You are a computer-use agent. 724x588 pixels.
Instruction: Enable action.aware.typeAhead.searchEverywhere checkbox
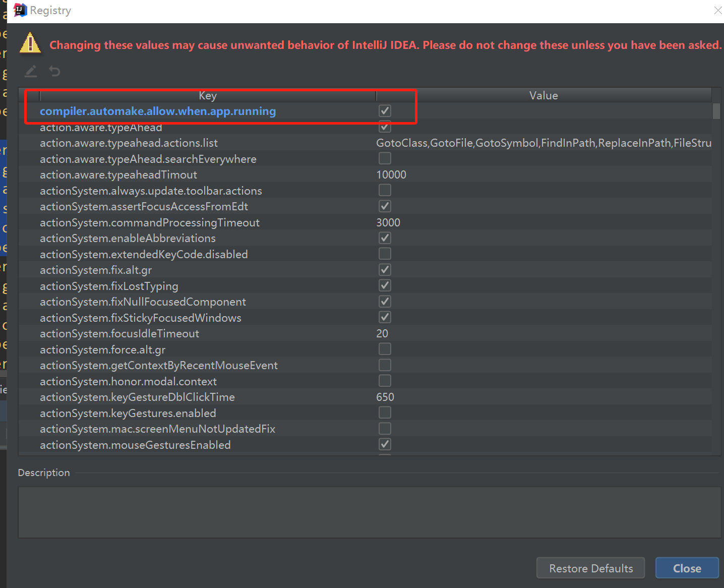point(385,159)
